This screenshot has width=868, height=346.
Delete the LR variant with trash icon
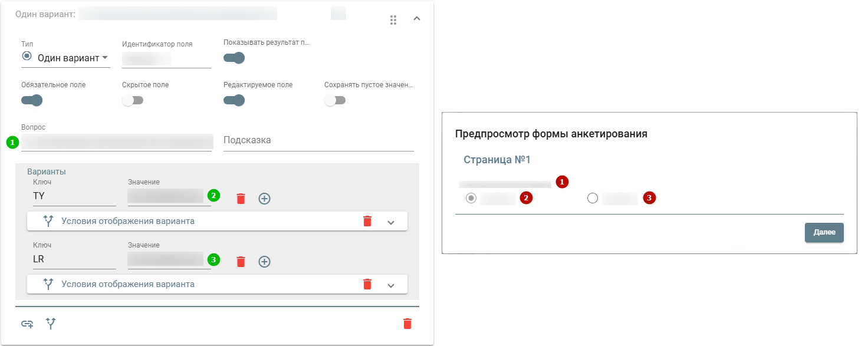pyautogui.click(x=241, y=261)
